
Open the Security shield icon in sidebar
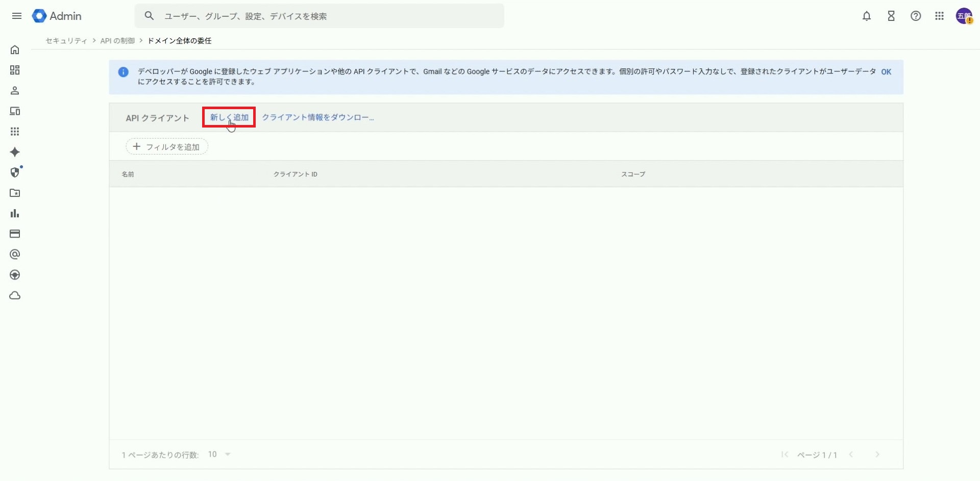[x=15, y=172]
